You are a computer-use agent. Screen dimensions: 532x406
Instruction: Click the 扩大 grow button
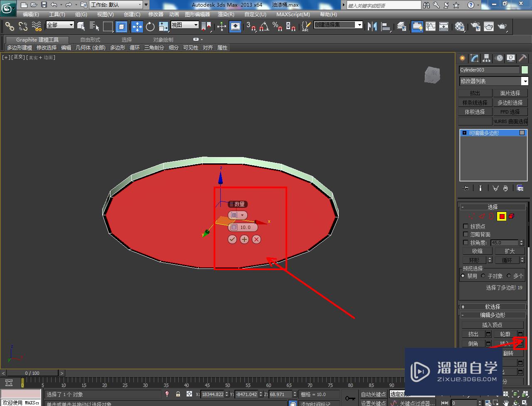(x=510, y=251)
